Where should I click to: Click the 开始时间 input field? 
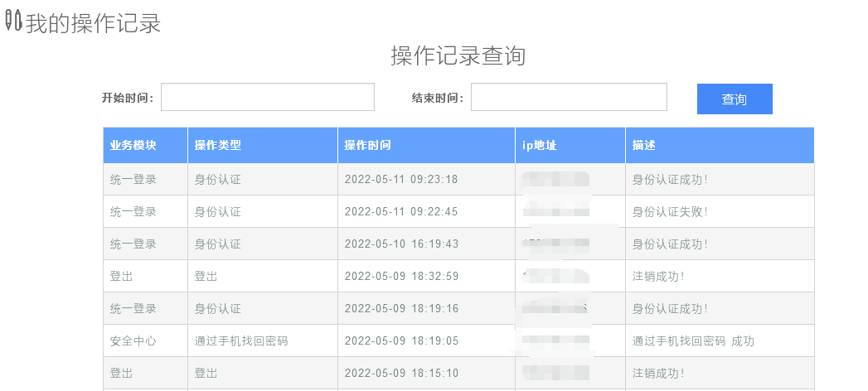pos(267,97)
